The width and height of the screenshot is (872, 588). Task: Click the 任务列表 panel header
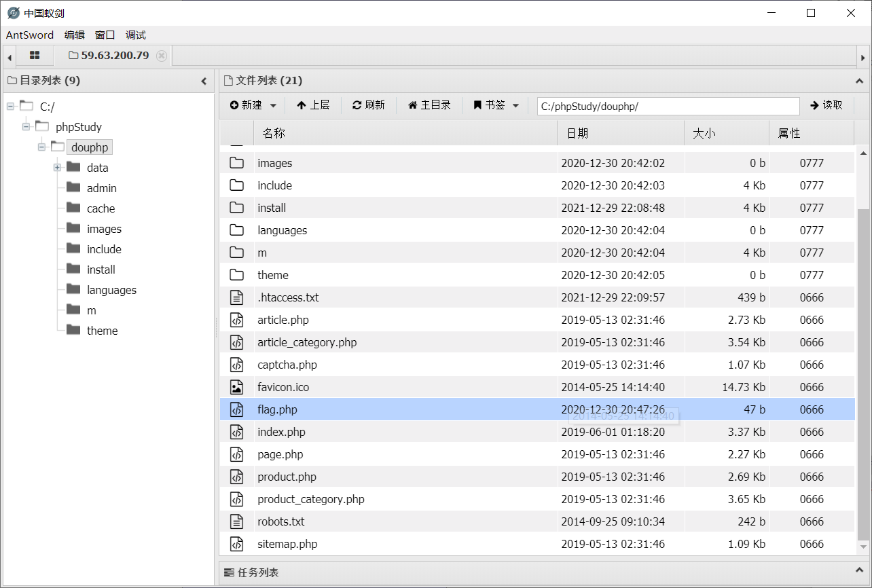pyautogui.click(x=543, y=572)
